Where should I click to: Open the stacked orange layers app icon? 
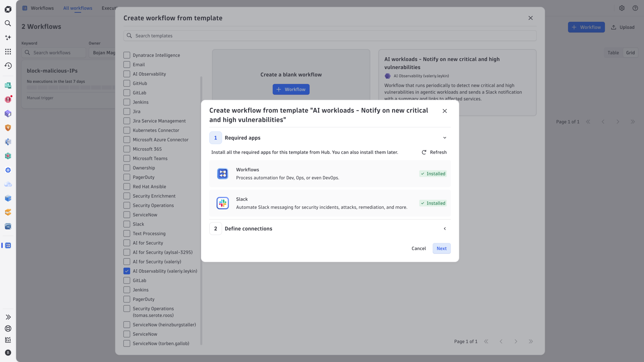click(x=8, y=212)
